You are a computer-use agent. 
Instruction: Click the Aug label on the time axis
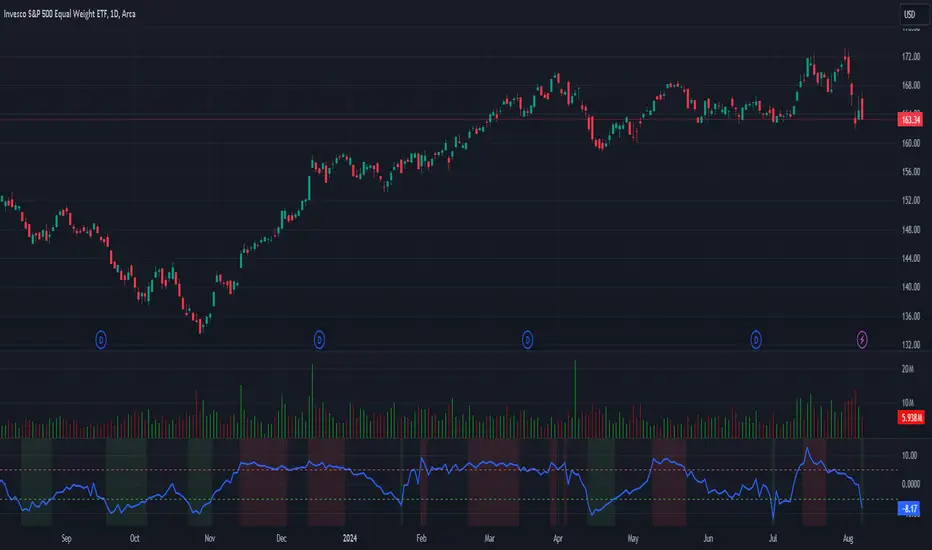[x=848, y=538]
